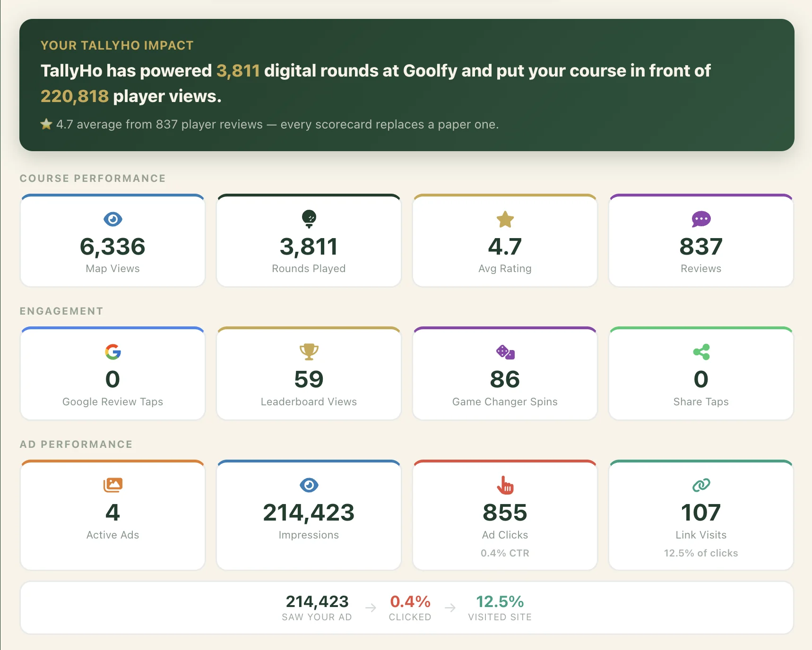Click the Engagement section heading
Screen dimensions: 812x650
pos(61,311)
